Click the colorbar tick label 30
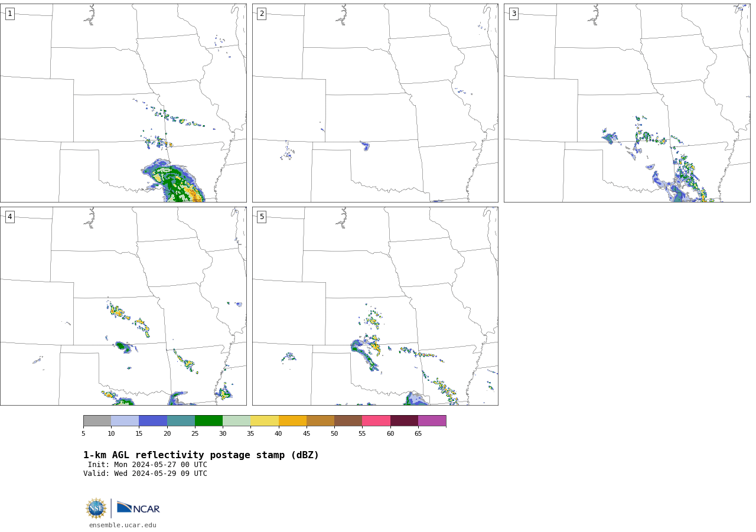 pos(223,433)
